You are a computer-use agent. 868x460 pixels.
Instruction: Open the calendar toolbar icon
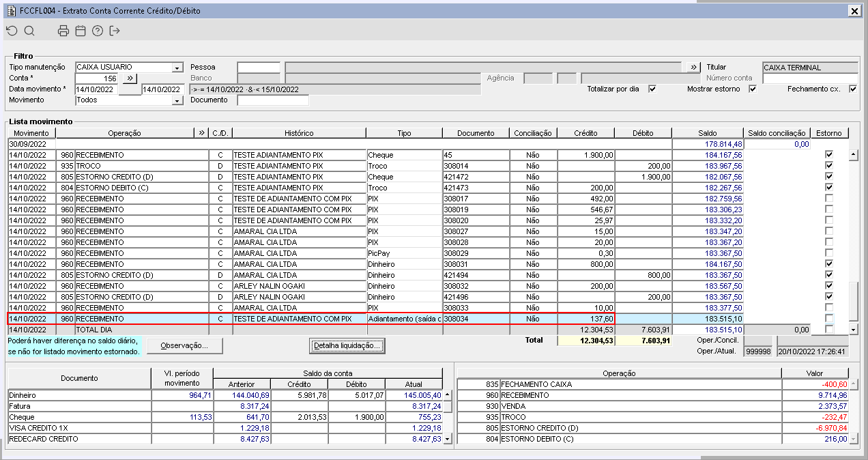click(81, 31)
